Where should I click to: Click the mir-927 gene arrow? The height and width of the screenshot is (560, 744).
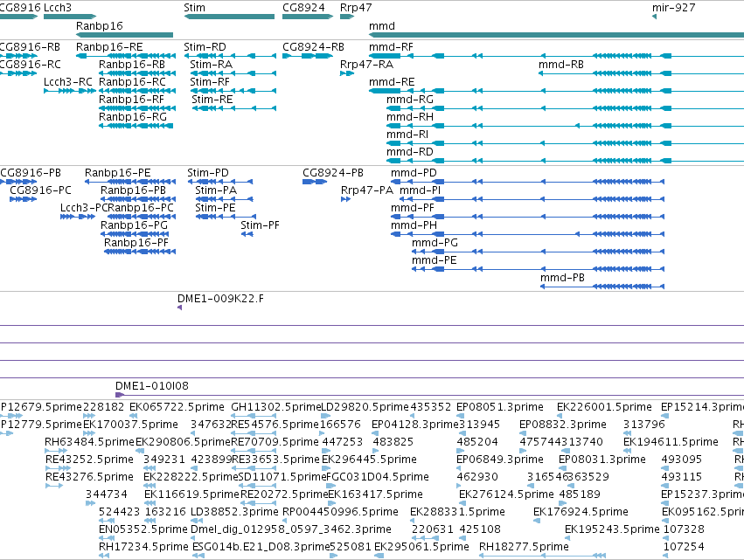coord(654,17)
